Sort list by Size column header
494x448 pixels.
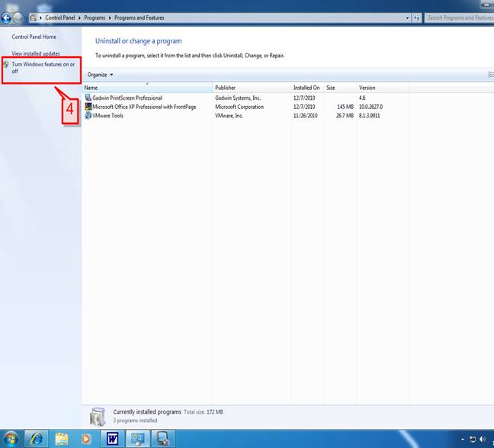tap(340, 88)
